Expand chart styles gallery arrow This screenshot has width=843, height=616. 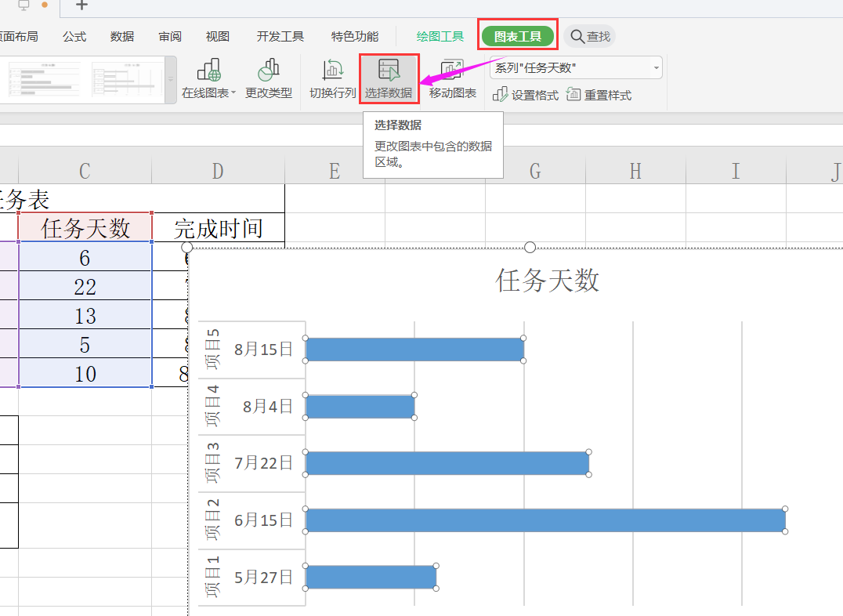171,79
